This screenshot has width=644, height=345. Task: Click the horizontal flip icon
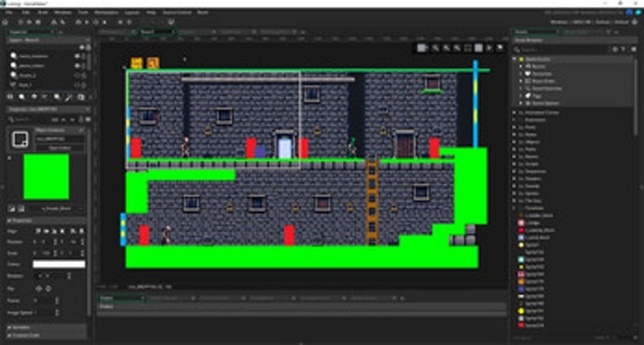click(39, 289)
